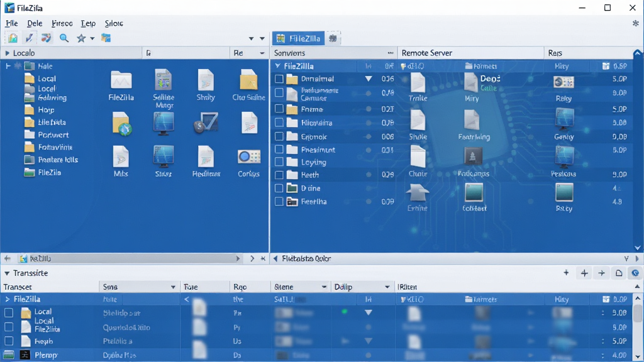The width and height of the screenshot is (644, 362).
Task: Tick the Fname folder checkbox
Action: tap(279, 109)
